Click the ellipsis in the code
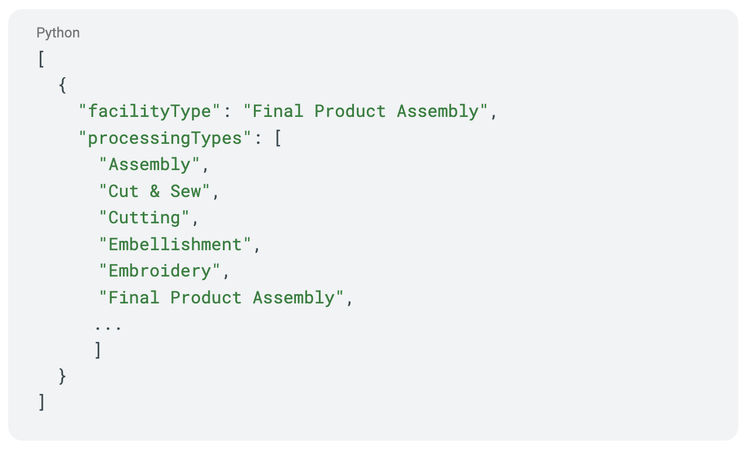Viewport: 750px width, 449px height. point(108,325)
